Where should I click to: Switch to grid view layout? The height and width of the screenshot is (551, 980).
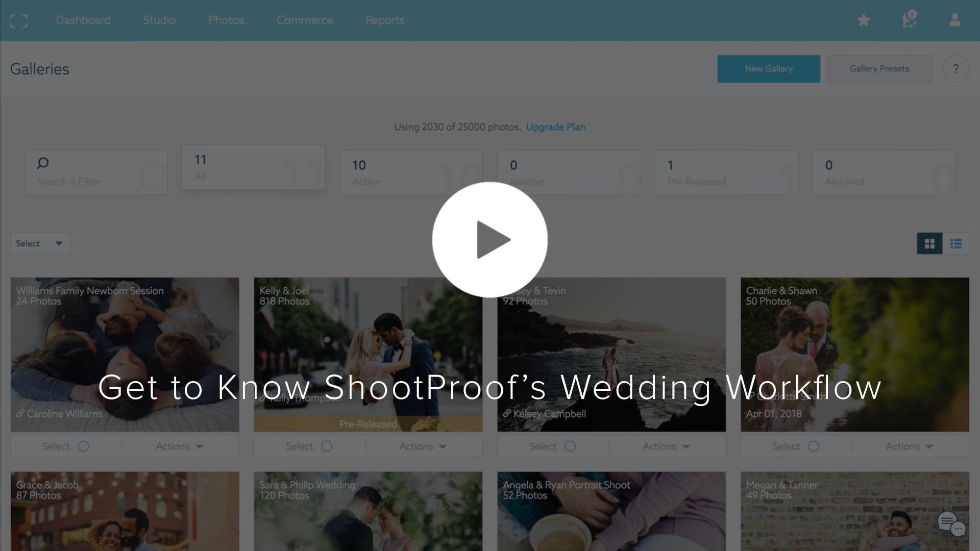point(929,243)
